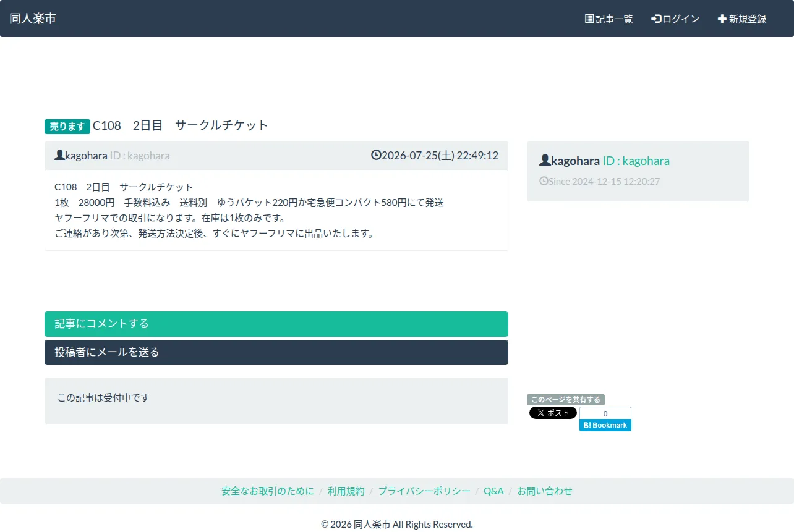The height and width of the screenshot is (532, 794).
Task: Go to 同人楽市 home brand link
Action: click(x=33, y=19)
